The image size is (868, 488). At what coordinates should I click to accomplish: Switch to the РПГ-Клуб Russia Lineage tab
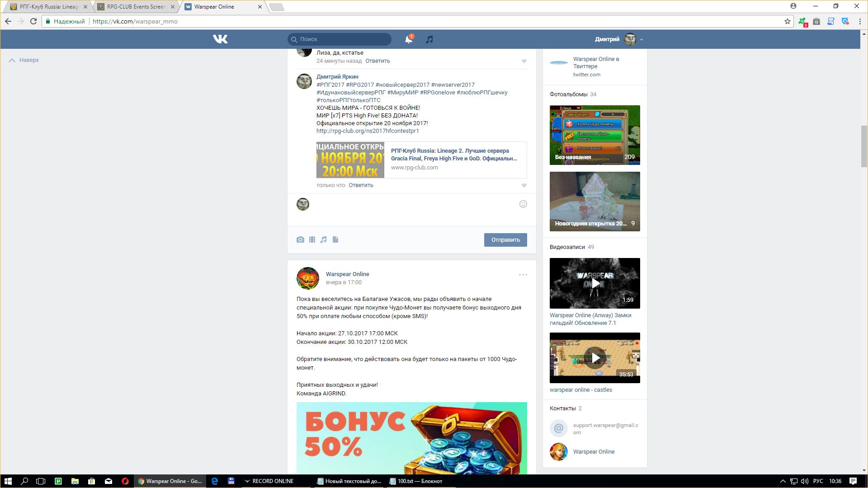coord(48,7)
